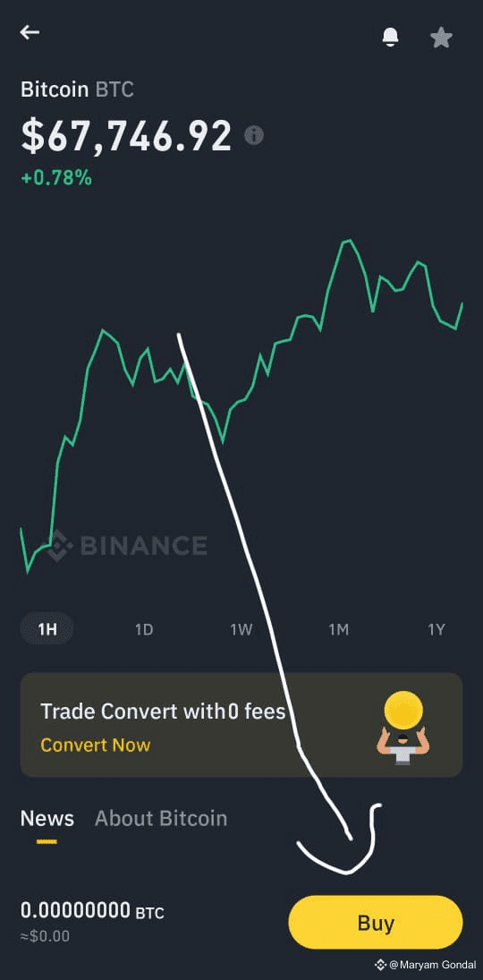Go back using the left arrow
The height and width of the screenshot is (980, 483).
(x=30, y=32)
